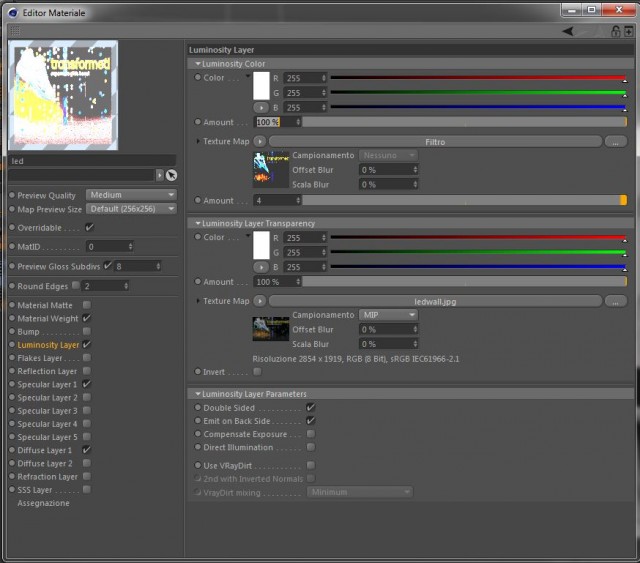Enable the Reflection Layer checkbox
This screenshot has width=640, height=563.
(87, 371)
